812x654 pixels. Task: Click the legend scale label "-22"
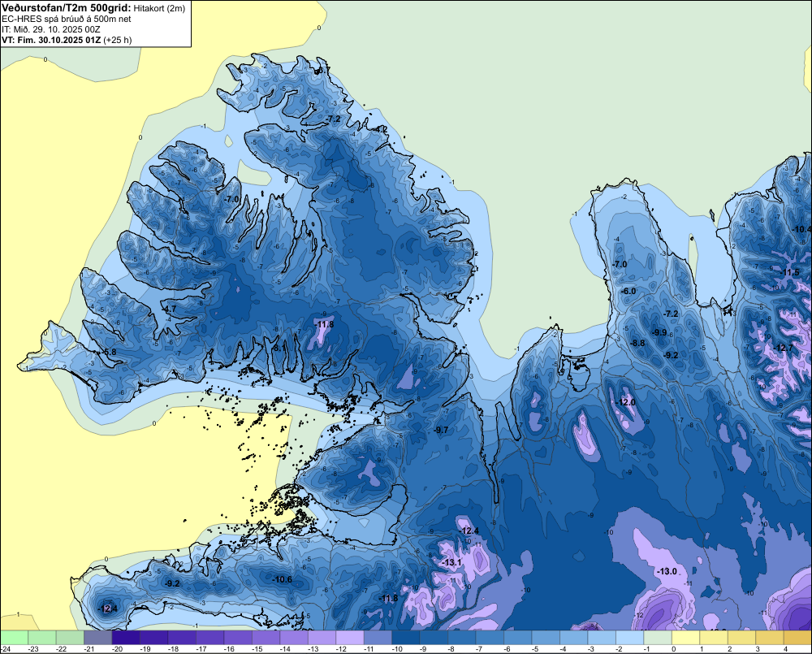(61, 649)
